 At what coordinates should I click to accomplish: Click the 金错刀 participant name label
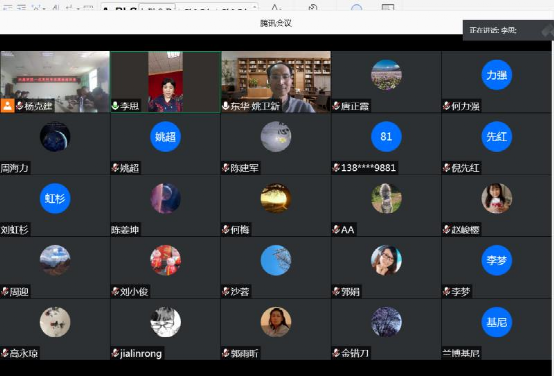[355, 353]
